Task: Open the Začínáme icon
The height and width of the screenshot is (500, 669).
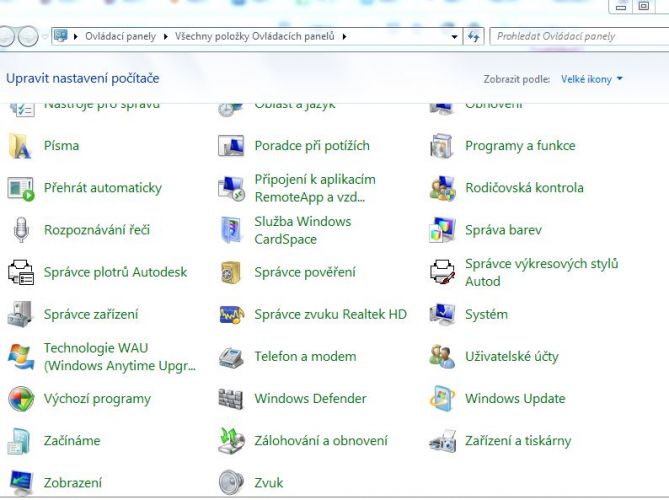Action: (19, 441)
